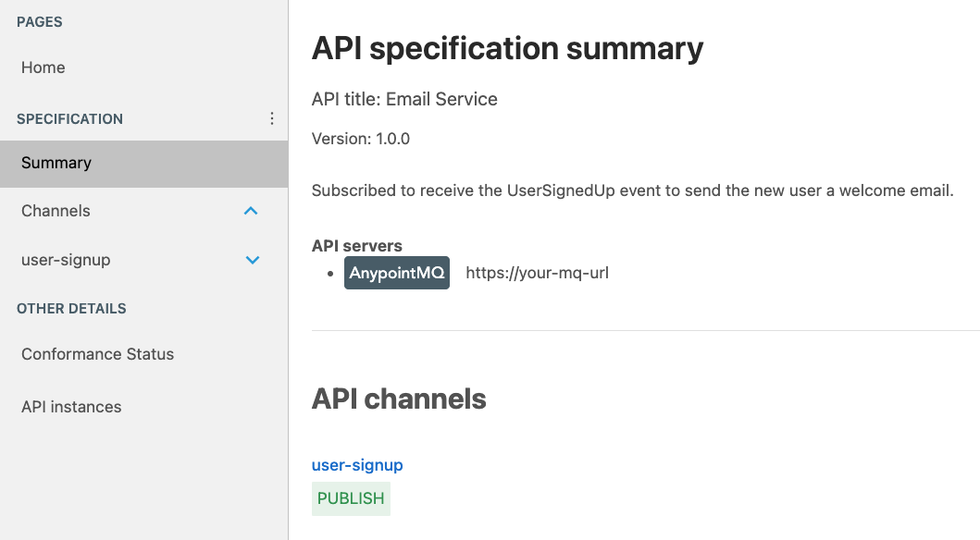View the Conformance Status page
The height and width of the screenshot is (540, 980).
(x=96, y=353)
